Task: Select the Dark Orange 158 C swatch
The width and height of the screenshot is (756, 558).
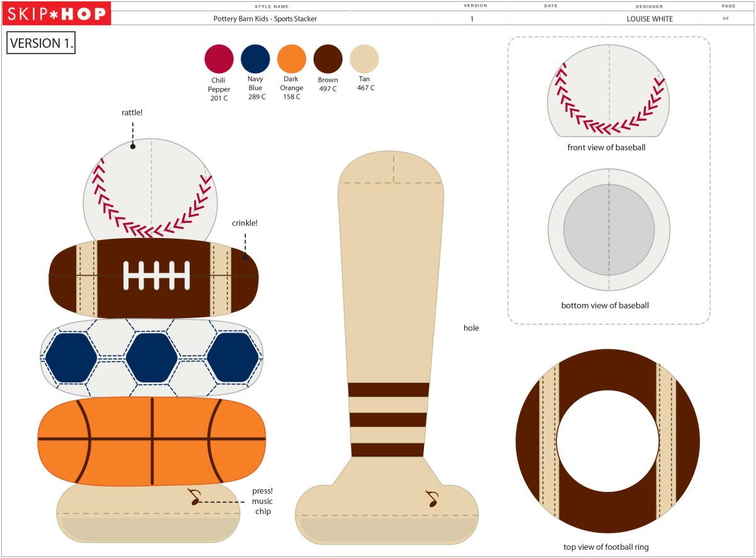Action: [292, 59]
